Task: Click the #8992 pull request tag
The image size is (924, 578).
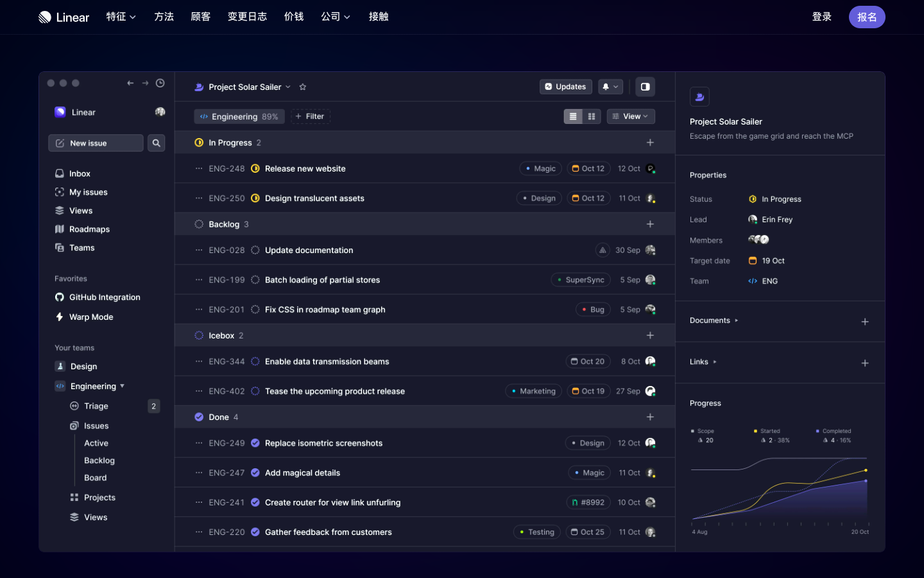Action: tap(588, 502)
